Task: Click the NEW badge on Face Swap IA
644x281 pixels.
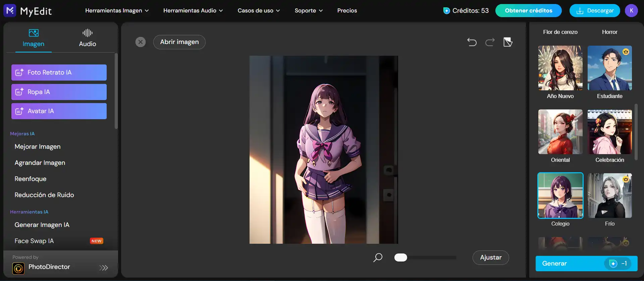Action: click(97, 241)
